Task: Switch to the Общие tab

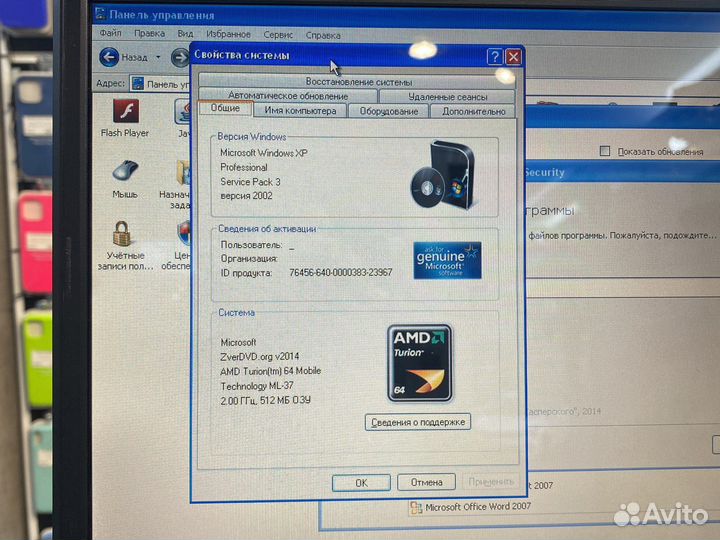Action: click(225, 108)
